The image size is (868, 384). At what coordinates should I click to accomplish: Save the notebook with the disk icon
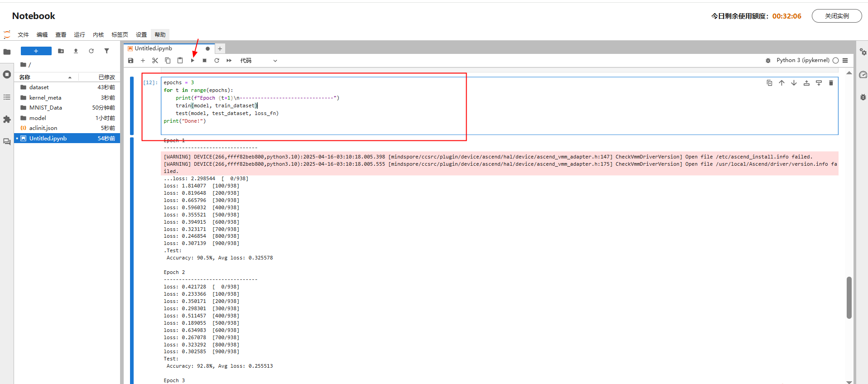click(130, 60)
